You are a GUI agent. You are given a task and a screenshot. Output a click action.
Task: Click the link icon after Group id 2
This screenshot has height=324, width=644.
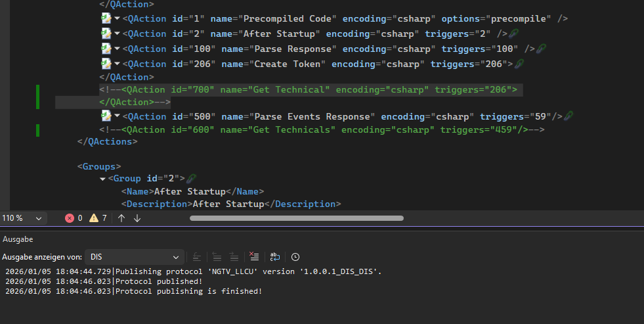point(191,179)
